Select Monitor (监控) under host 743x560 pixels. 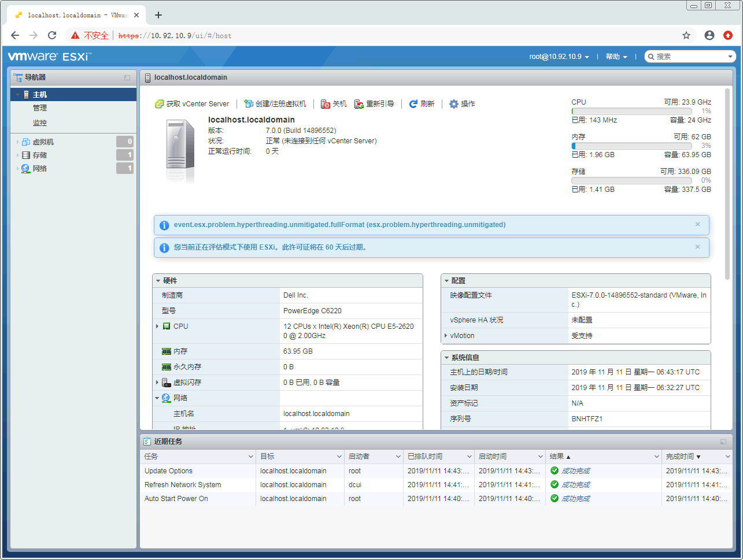(40, 123)
